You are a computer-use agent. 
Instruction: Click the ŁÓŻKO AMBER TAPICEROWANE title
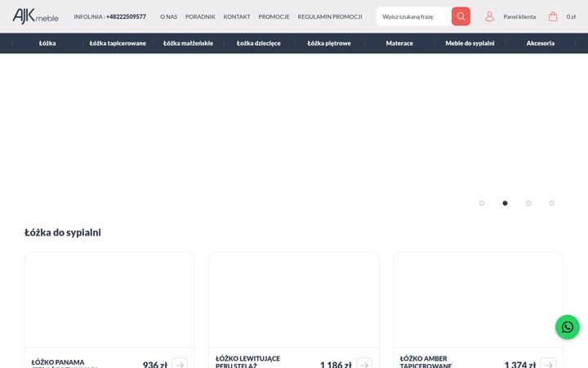(x=425, y=361)
